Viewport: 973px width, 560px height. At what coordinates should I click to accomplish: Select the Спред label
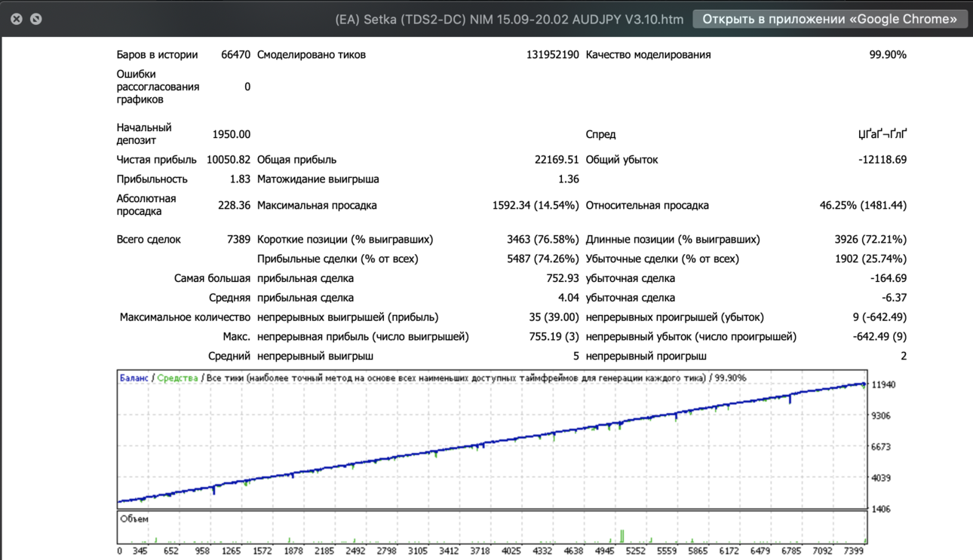tap(600, 134)
